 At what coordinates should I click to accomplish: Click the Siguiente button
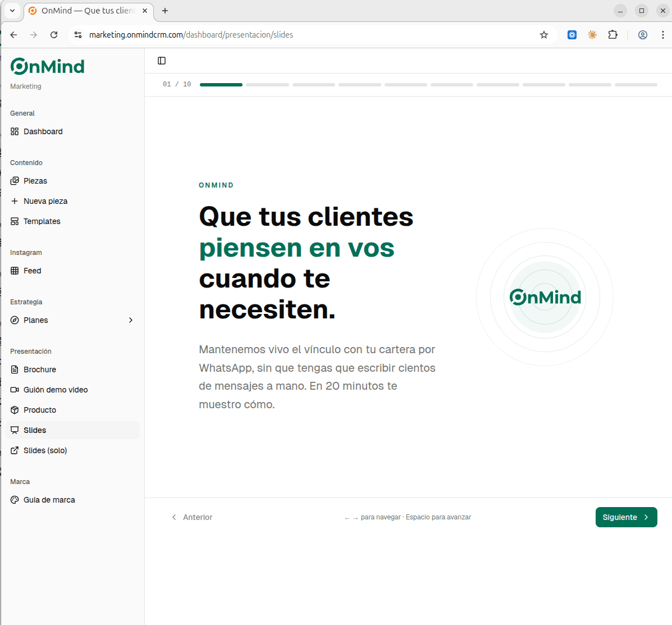click(626, 517)
